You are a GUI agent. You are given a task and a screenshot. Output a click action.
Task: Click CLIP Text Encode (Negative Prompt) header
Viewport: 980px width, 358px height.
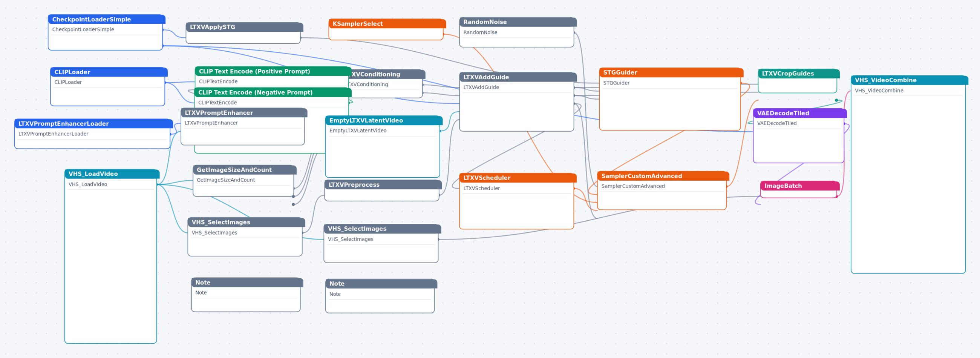tap(273, 92)
